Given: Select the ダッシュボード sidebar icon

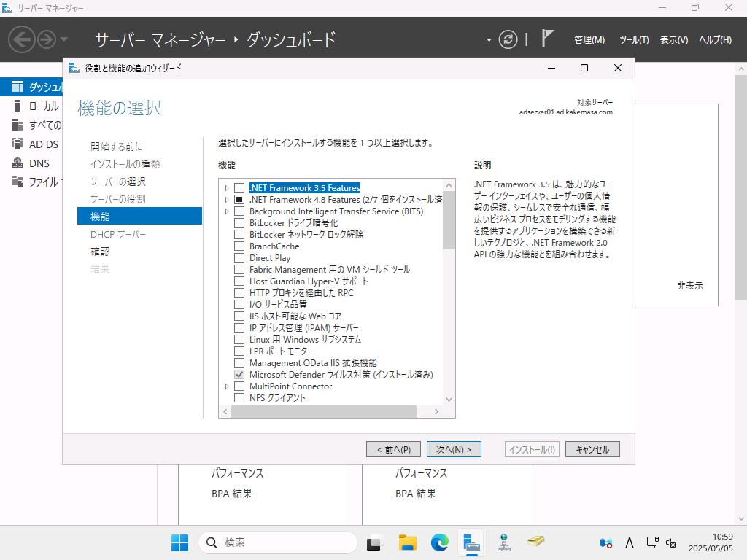Looking at the screenshot, I should pyautogui.click(x=18, y=87).
